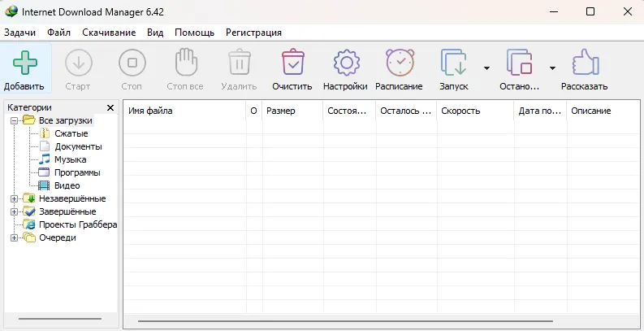Image resolution: width=644 pixels, height=331 pixels.
Task: Click the narrow О column header
Action: pos(254,111)
